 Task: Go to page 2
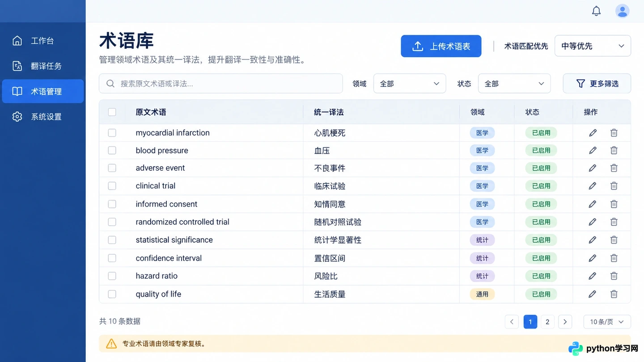547,322
